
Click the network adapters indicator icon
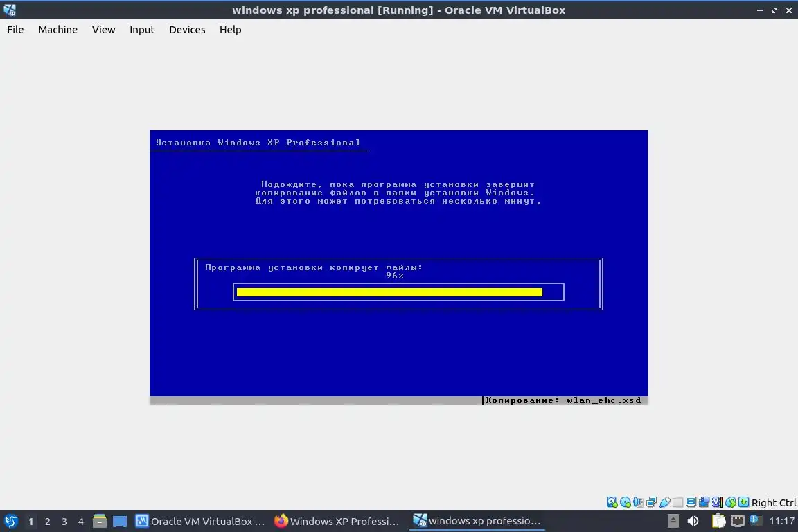tap(651, 502)
